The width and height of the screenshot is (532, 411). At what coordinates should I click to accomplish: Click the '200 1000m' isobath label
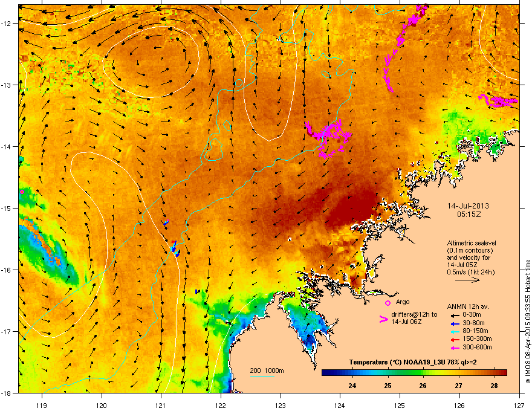[x=267, y=371]
